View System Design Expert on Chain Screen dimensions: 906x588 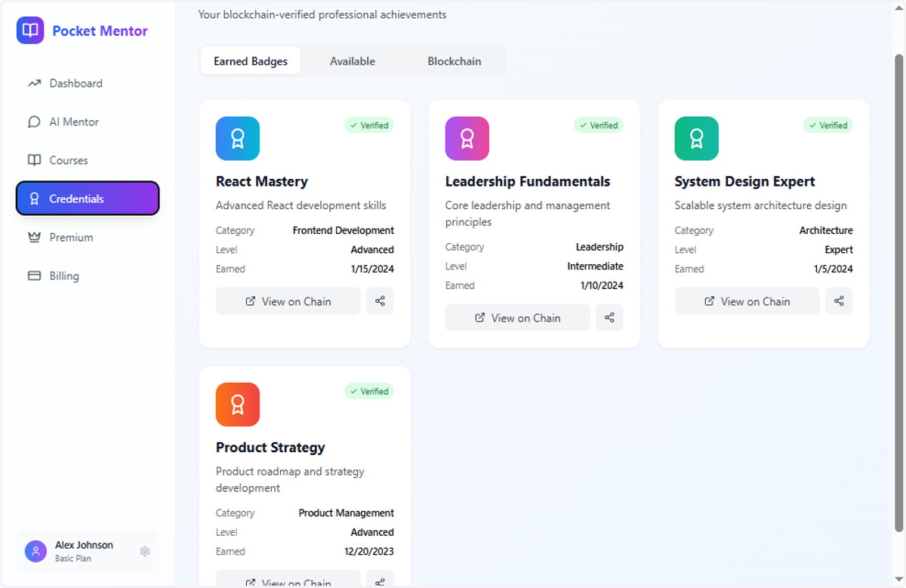pyautogui.click(x=747, y=301)
